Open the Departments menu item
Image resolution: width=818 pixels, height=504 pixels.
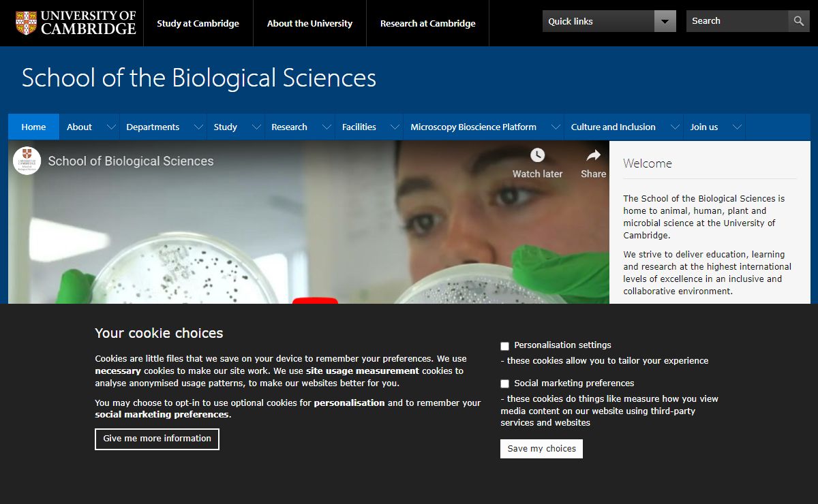153,127
